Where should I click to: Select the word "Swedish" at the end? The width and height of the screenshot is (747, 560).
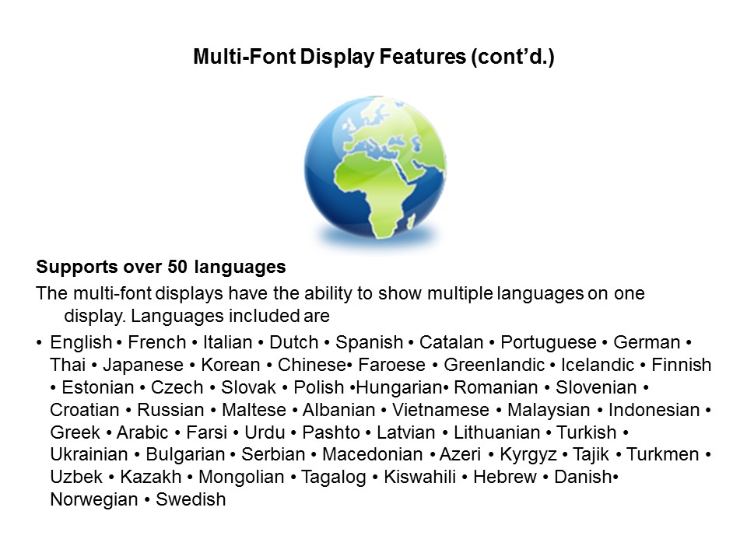(x=191, y=500)
